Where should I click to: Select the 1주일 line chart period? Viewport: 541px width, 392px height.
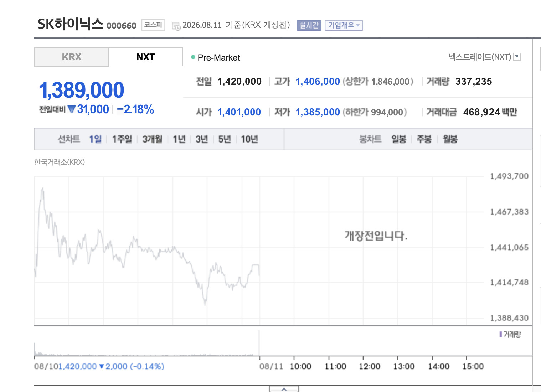point(122,139)
